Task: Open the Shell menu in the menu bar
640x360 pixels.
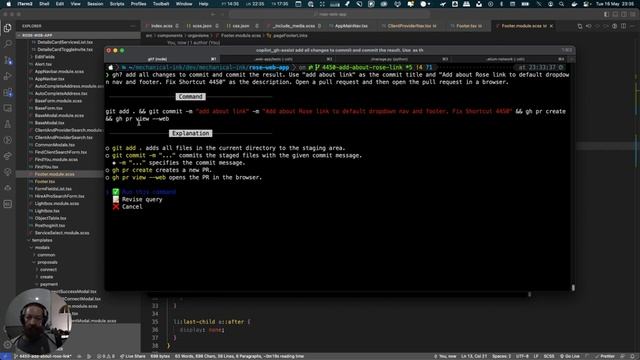Action: [44, 4]
